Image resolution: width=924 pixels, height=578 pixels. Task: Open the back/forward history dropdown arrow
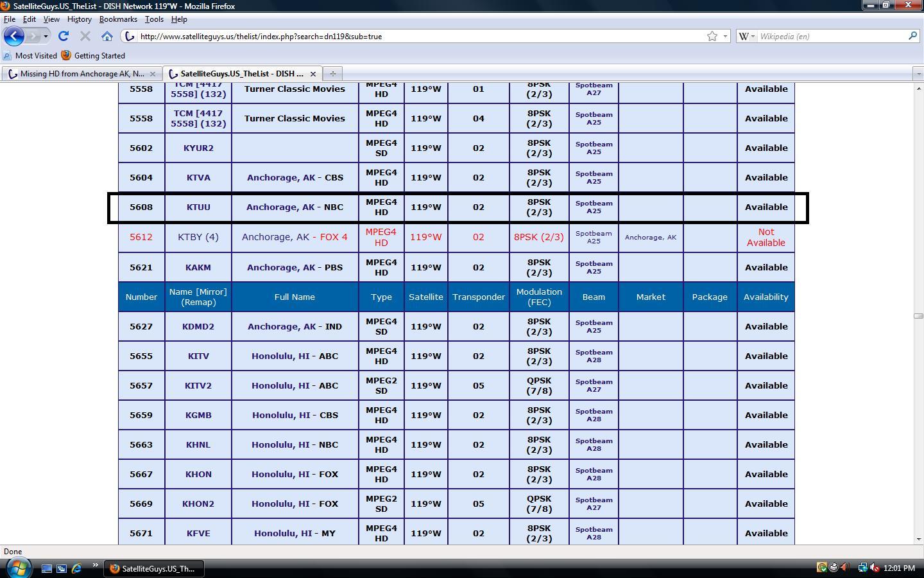point(46,36)
